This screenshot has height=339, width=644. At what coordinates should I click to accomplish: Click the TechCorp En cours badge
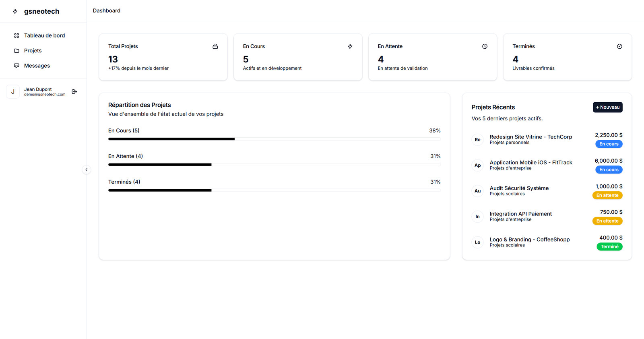(x=609, y=144)
